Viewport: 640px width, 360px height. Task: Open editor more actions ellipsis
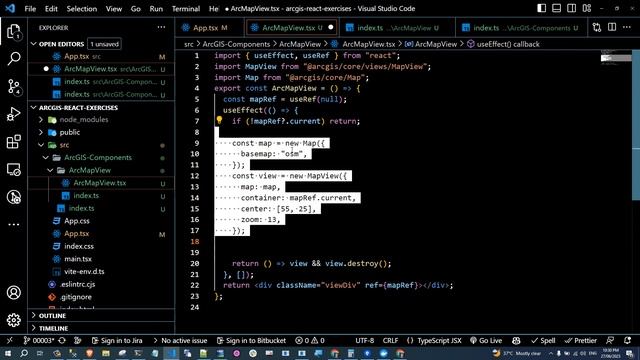click(x=627, y=27)
